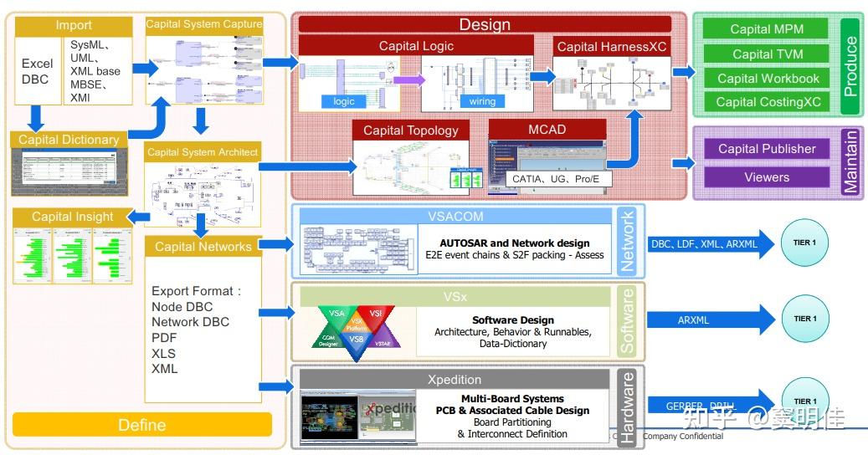The width and height of the screenshot is (868, 455).
Task: Select the Design header bar
Action: coord(485,24)
